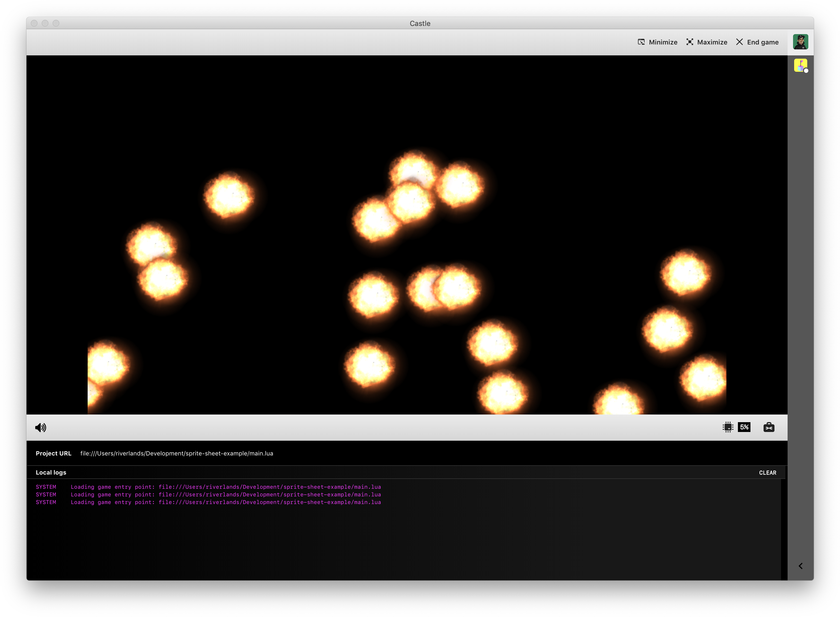
Task: Click the CPU chip performance icon
Action: [728, 427]
